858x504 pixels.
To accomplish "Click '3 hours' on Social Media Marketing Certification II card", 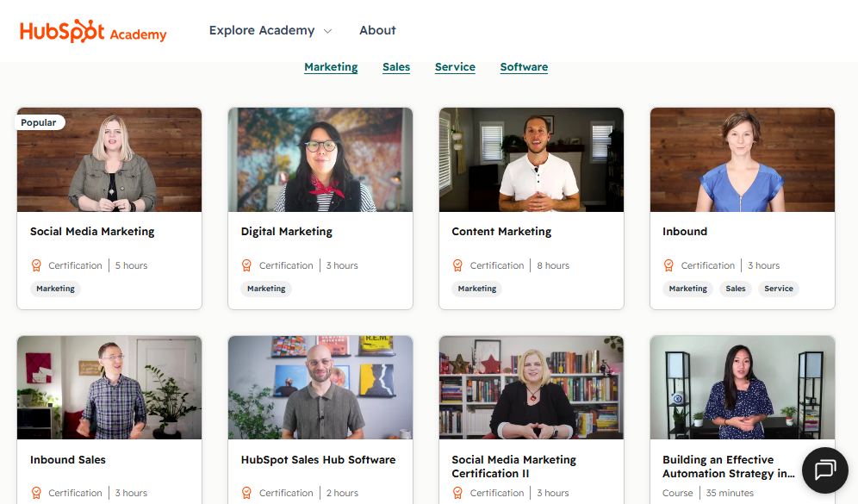I will click(x=553, y=493).
